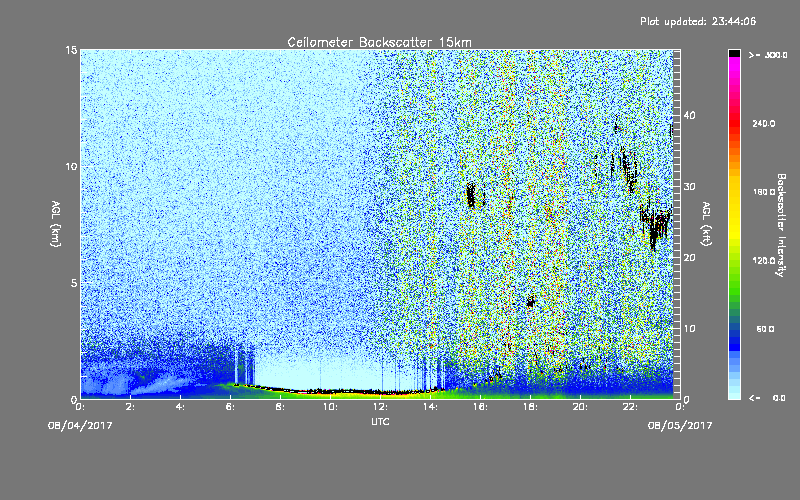
Task: Click the '0:' tick above the 08/05/2017 date
Action: click(x=680, y=407)
